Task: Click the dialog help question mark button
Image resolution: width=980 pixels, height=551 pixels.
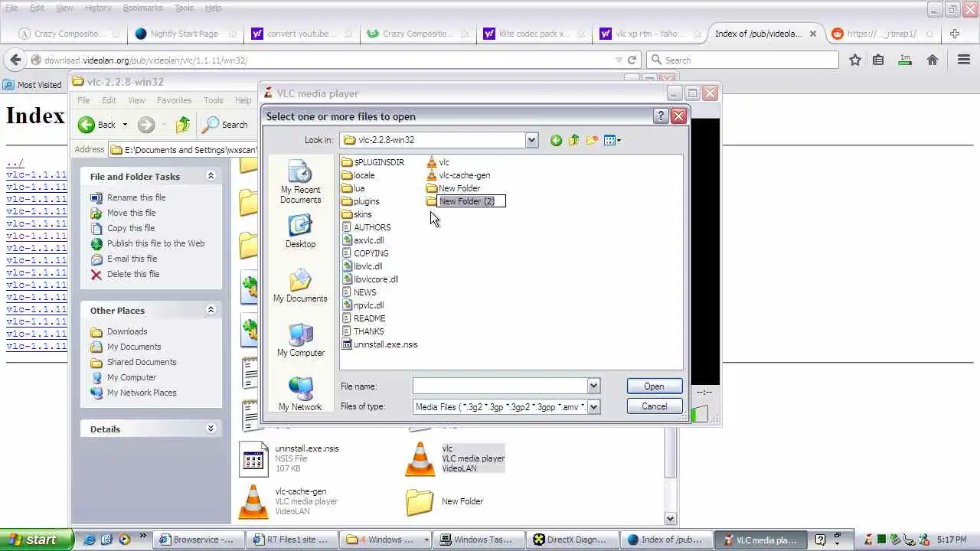Action: [661, 116]
